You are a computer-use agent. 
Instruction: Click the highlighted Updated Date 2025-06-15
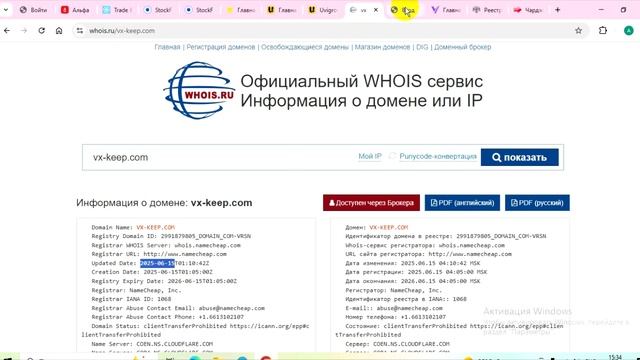pos(157,263)
